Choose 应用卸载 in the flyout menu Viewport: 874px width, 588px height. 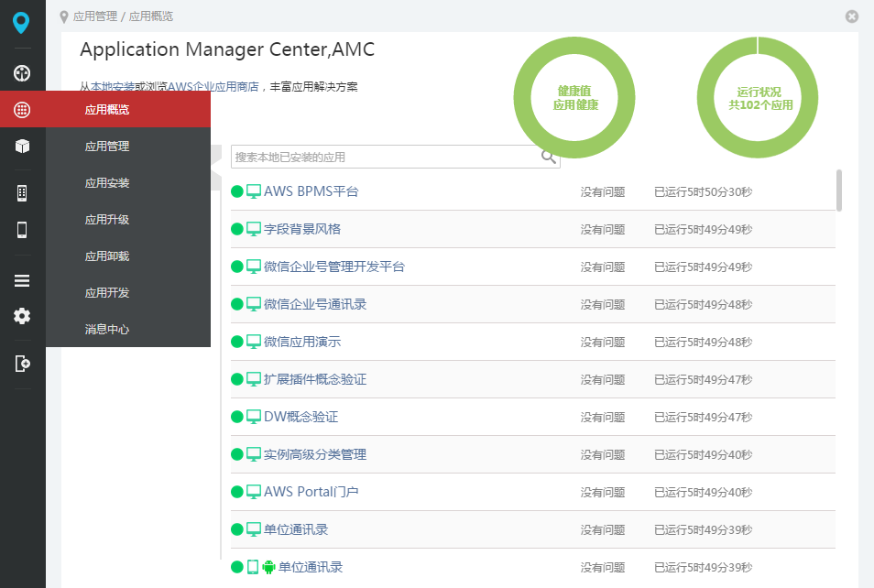107,256
